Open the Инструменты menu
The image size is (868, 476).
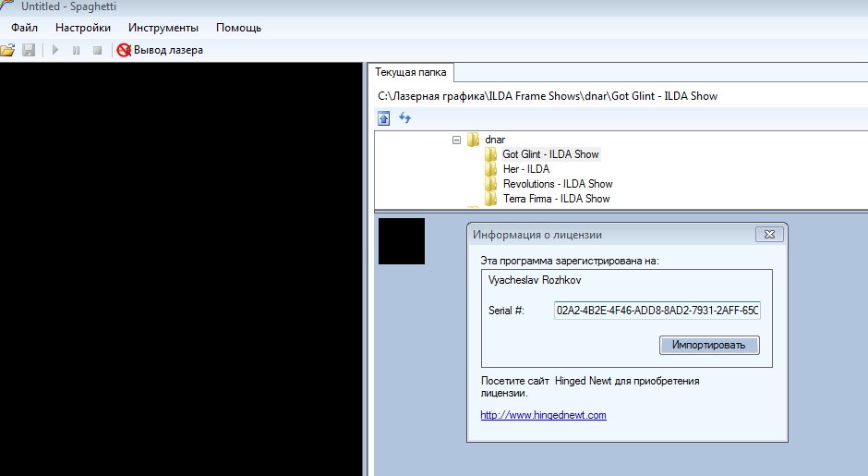pos(163,28)
